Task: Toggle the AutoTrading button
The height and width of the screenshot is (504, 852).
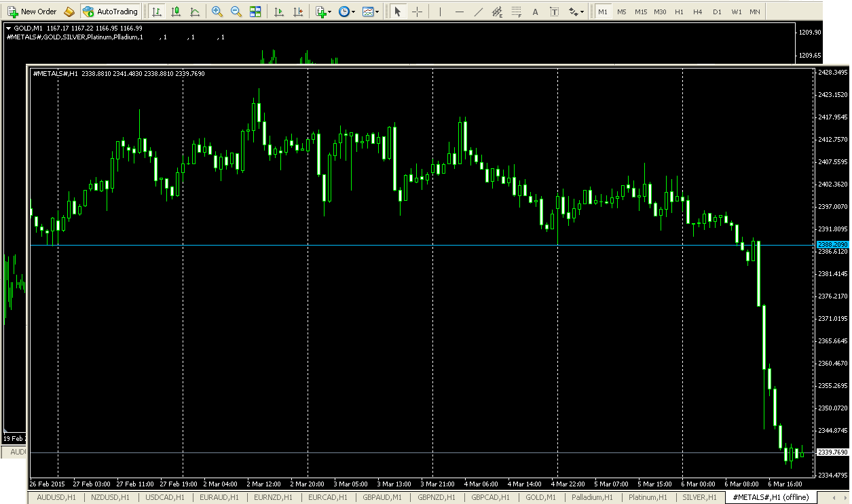Action: 111,12
